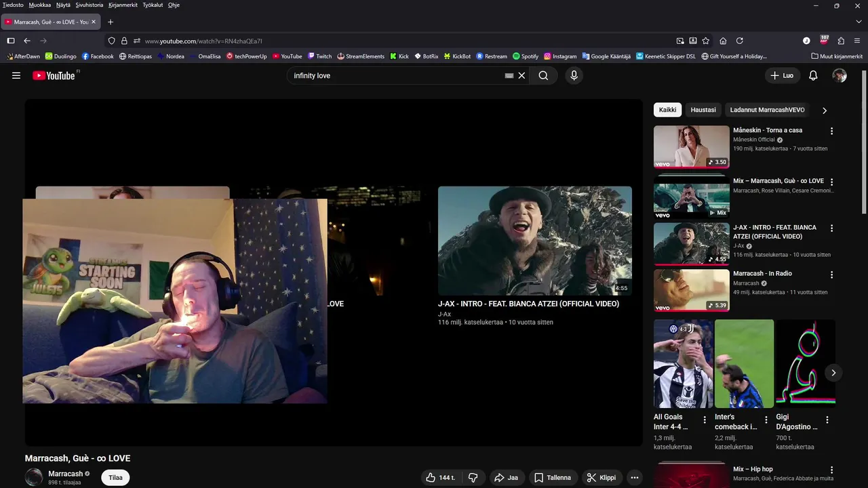Open the Näytä menu
The height and width of the screenshot is (488, 868).
tap(63, 5)
